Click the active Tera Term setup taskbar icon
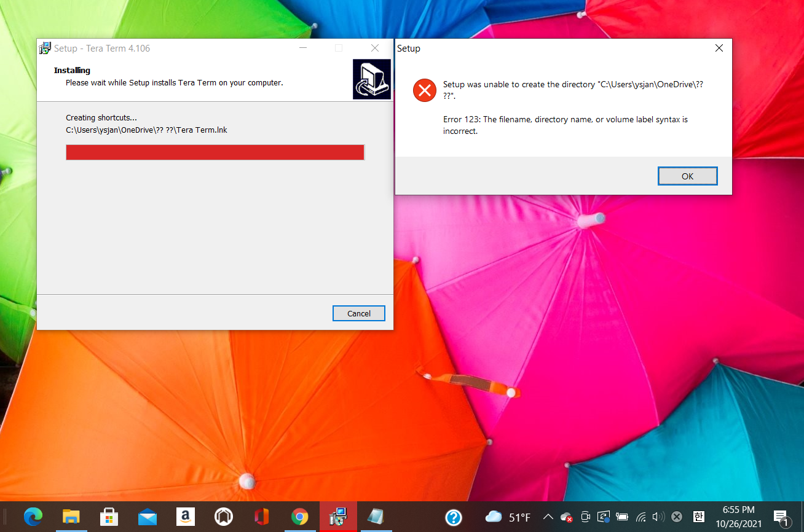 pyautogui.click(x=338, y=517)
